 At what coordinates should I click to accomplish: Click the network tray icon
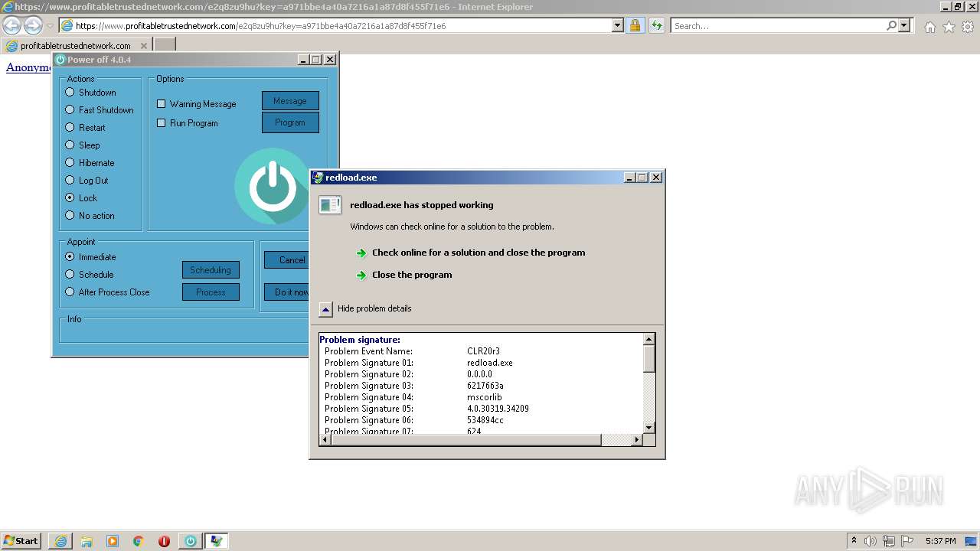click(x=889, y=541)
